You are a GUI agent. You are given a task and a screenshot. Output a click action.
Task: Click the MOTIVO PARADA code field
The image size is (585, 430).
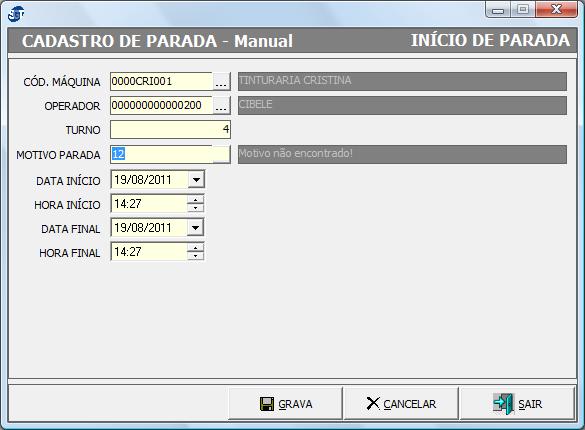pos(162,154)
